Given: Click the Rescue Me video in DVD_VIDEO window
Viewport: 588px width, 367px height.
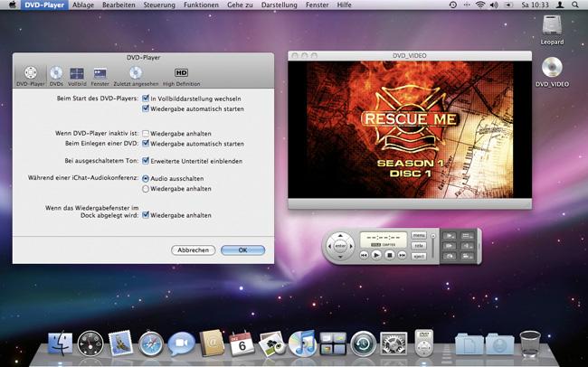Looking at the screenshot, I should tap(410, 129).
